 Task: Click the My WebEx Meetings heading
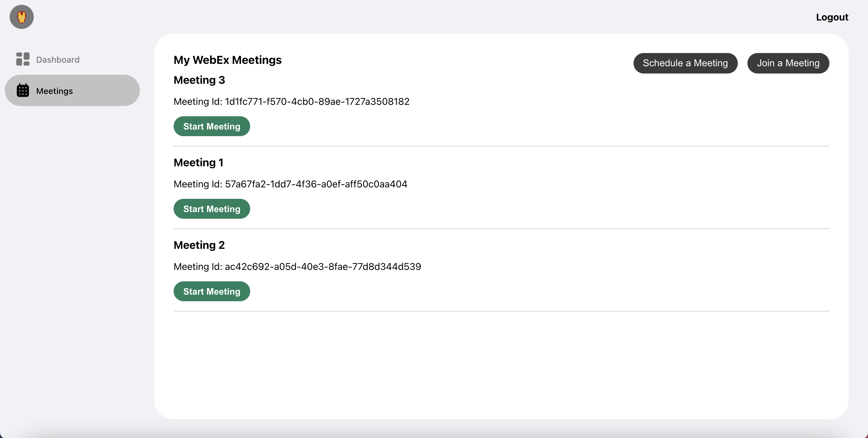(228, 60)
